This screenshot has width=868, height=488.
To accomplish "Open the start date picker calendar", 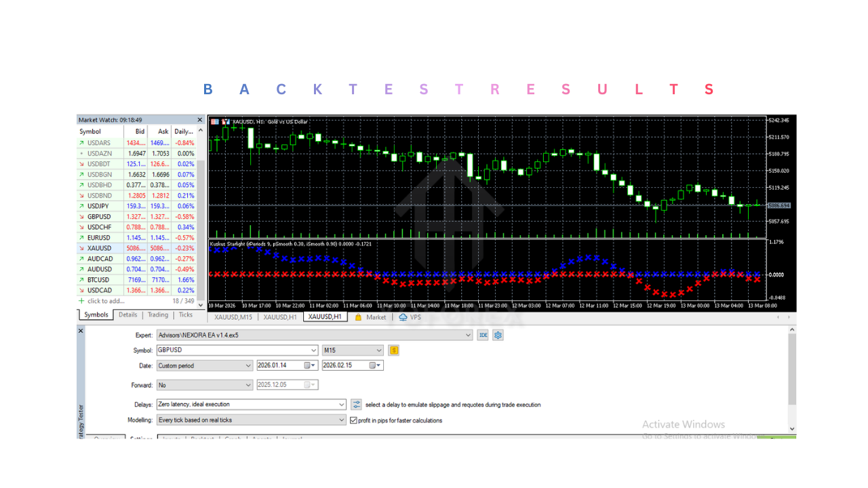I will 309,365.
